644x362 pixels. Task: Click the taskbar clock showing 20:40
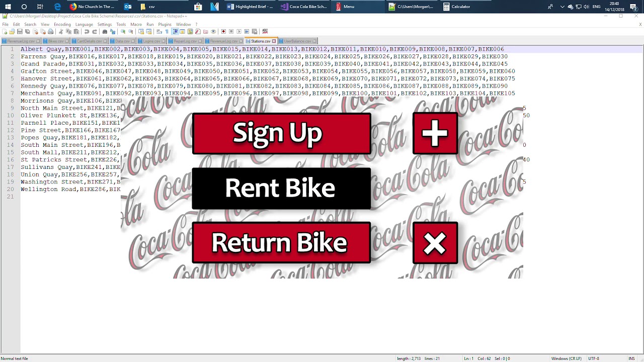614,7
